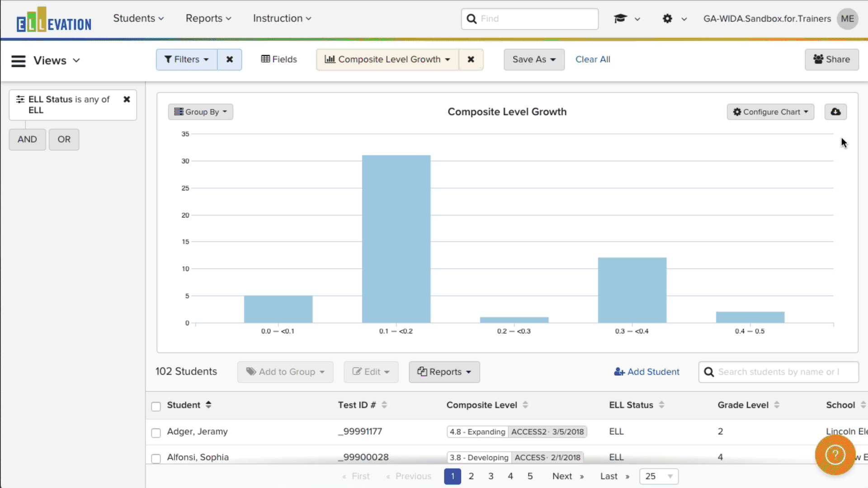
Task: Check the box for Alfonsi, Sophia
Action: (156, 458)
